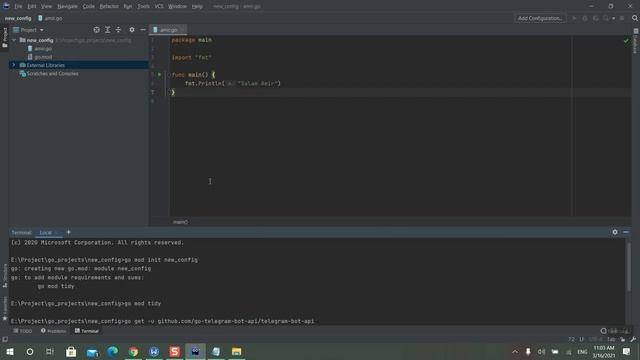
Task: Switch to amir.go editor tab
Action: coord(168,30)
